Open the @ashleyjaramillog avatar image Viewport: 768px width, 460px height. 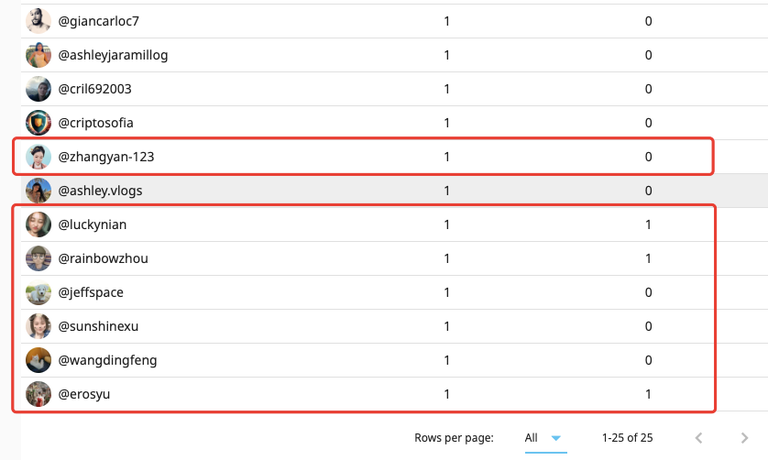38,55
